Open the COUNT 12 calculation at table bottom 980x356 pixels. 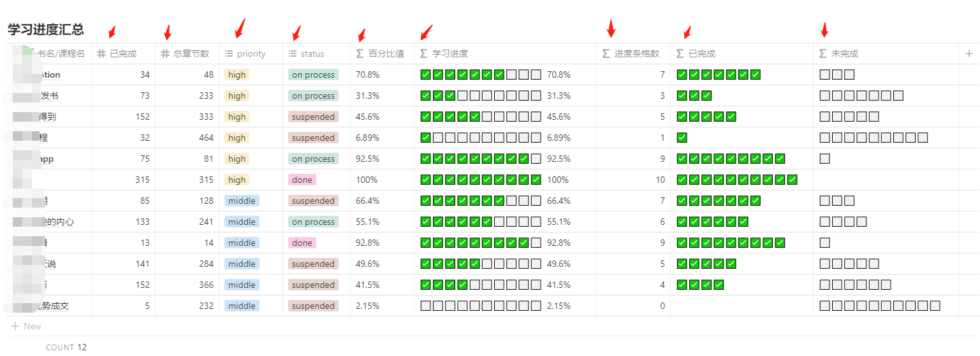coord(66,347)
